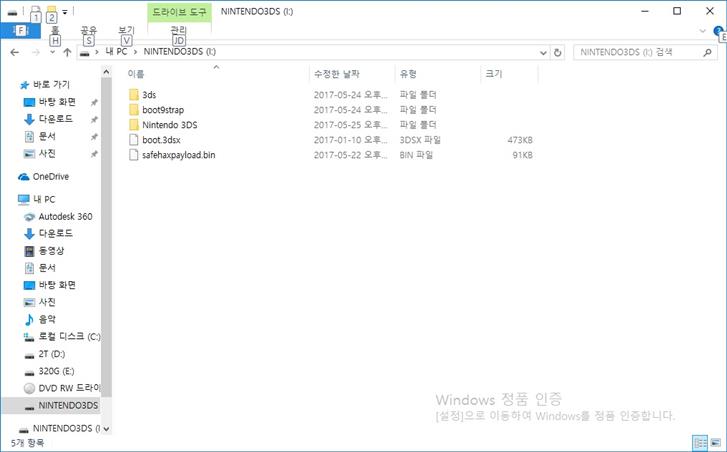Expand the ribbon chevron
Screen dimensions: 727x452
702,31
